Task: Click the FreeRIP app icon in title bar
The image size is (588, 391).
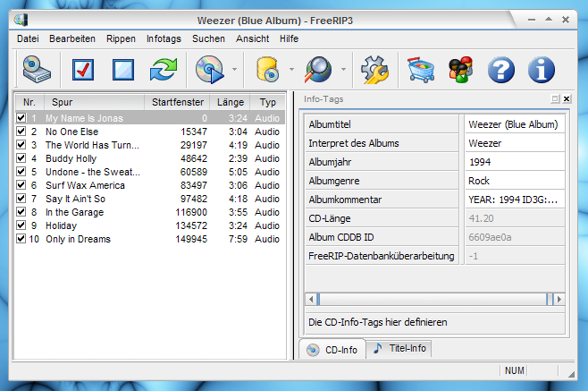Action: coord(21,20)
